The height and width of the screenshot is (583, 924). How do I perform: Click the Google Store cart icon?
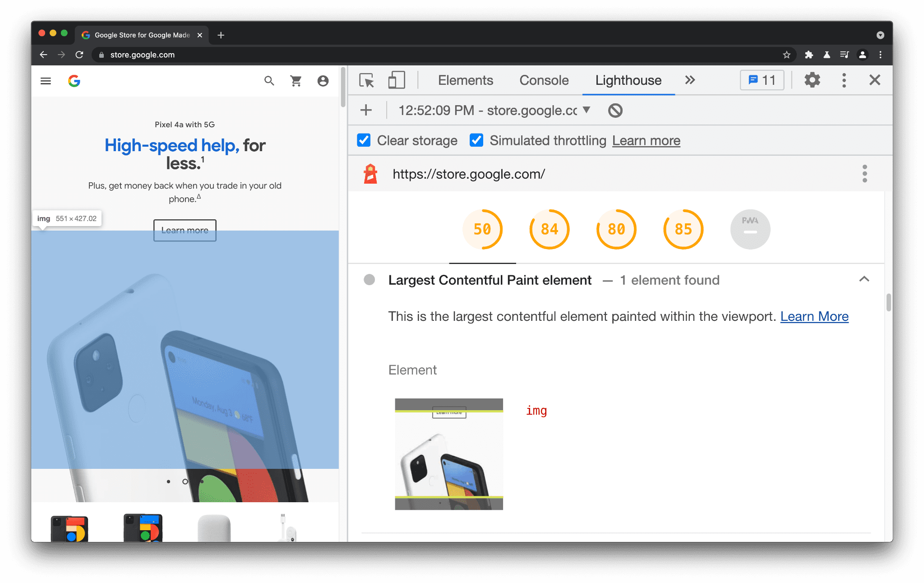tap(296, 81)
